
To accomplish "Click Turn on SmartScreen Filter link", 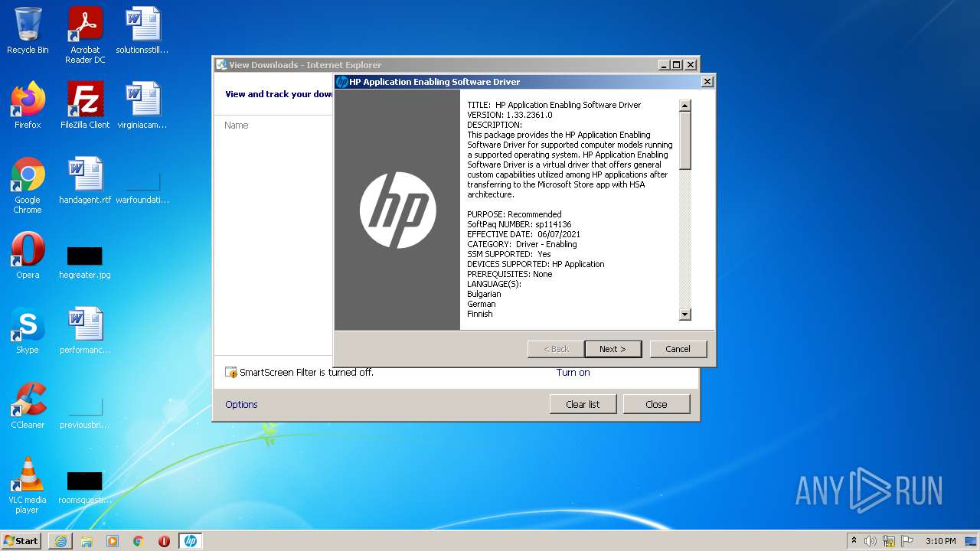I will click(x=573, y=373).
